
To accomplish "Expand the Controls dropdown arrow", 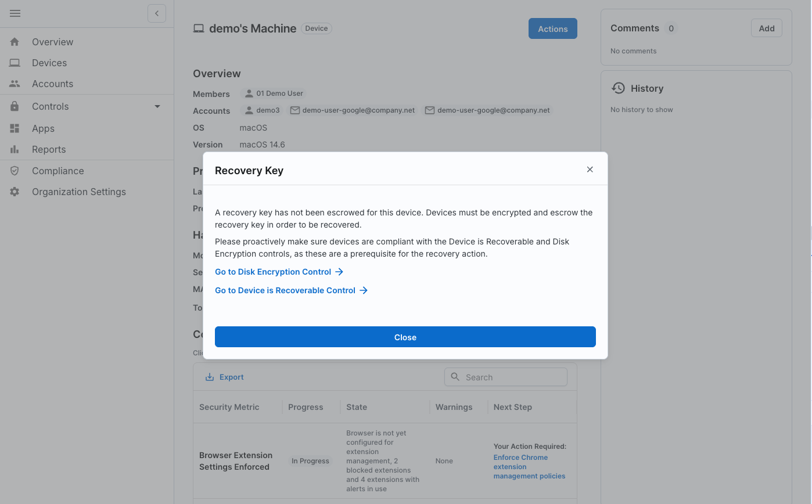I will pyautogui.click(x=157, y=106).
